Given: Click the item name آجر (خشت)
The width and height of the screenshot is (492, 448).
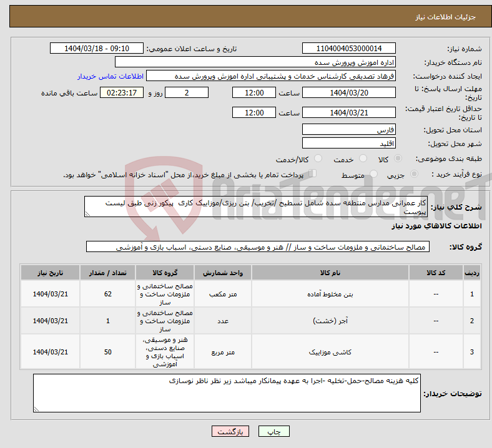Looking at the screenshot, I should tap(330, 321).
